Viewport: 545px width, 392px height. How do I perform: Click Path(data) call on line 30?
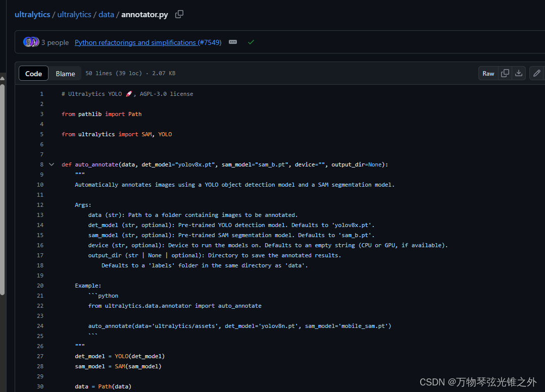pos(115,386)
